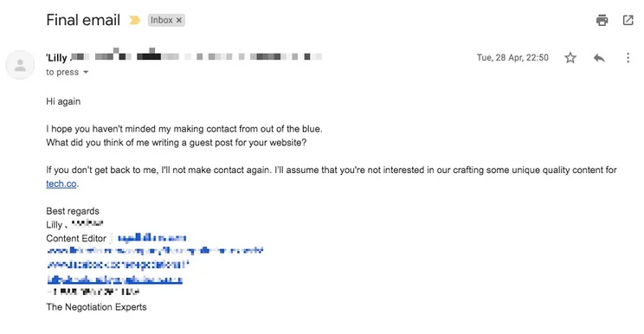
Task: Open the underlined blurred signature link
Action: pyautogui.click(x=114, y=279)
